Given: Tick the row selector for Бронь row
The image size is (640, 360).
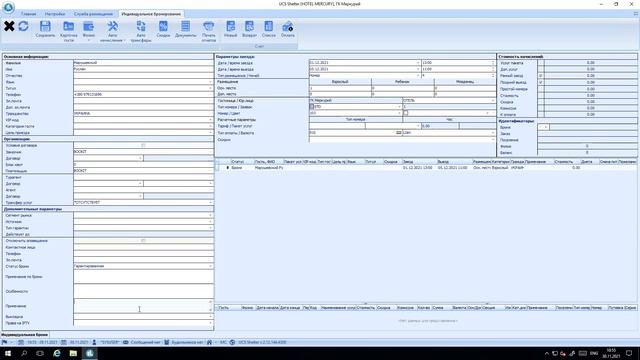Looking at the screenshot, I should pyautogui.click(x=217, y=168).
